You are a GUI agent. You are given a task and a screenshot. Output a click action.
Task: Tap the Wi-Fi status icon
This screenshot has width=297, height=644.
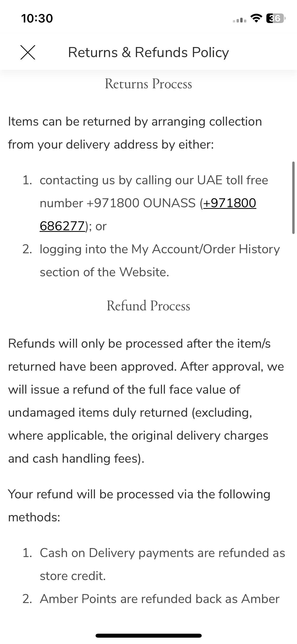coord(256,18)
